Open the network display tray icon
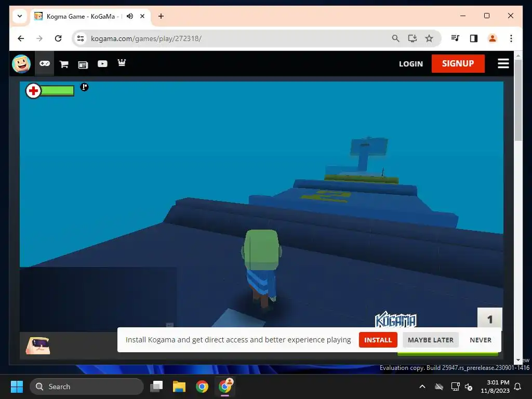 click(455, 387)
